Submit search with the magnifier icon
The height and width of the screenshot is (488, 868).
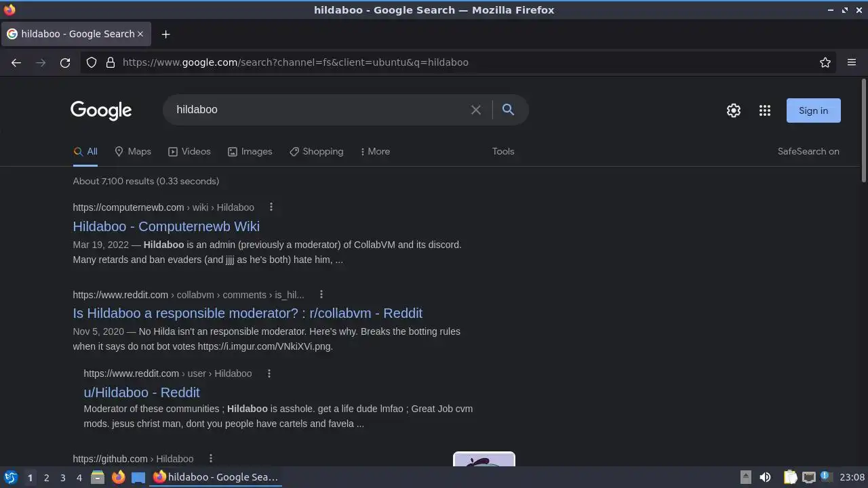tap(508, 110)
